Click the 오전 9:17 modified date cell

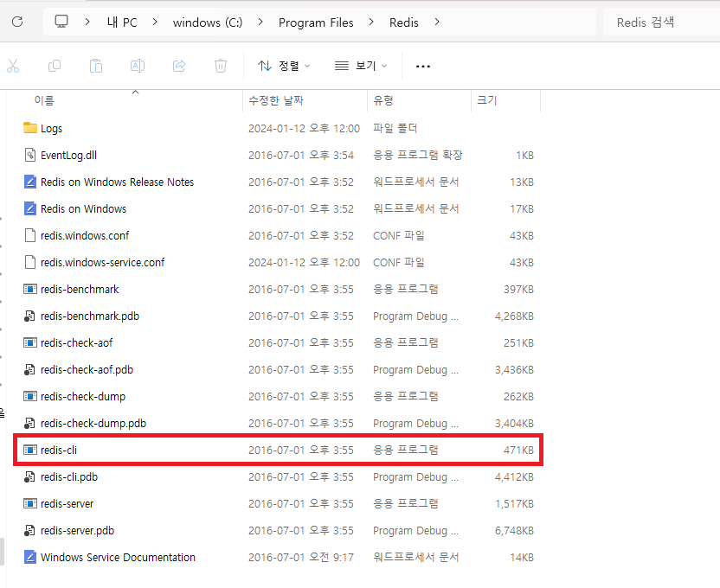tap(301, 557)
